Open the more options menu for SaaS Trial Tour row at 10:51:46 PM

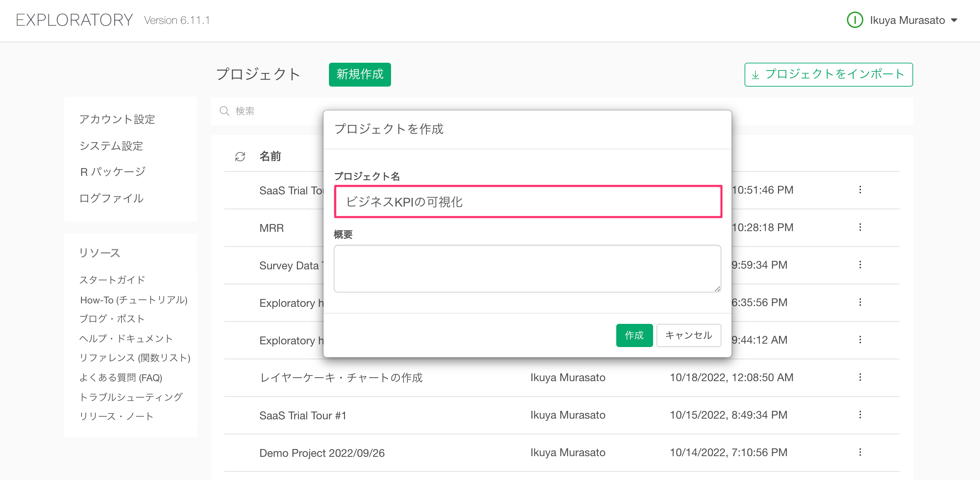tap(860, 190)
